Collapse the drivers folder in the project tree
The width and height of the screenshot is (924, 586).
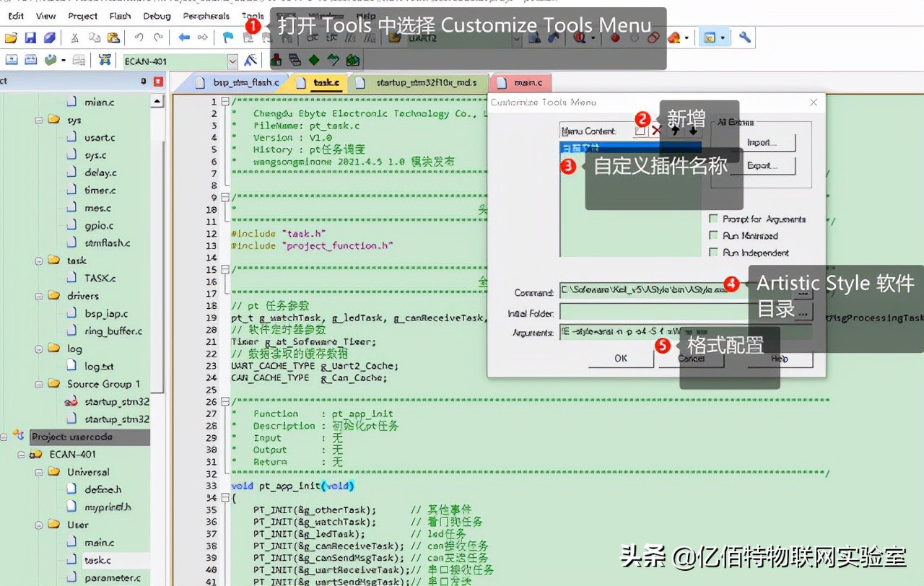coord(39,296)
